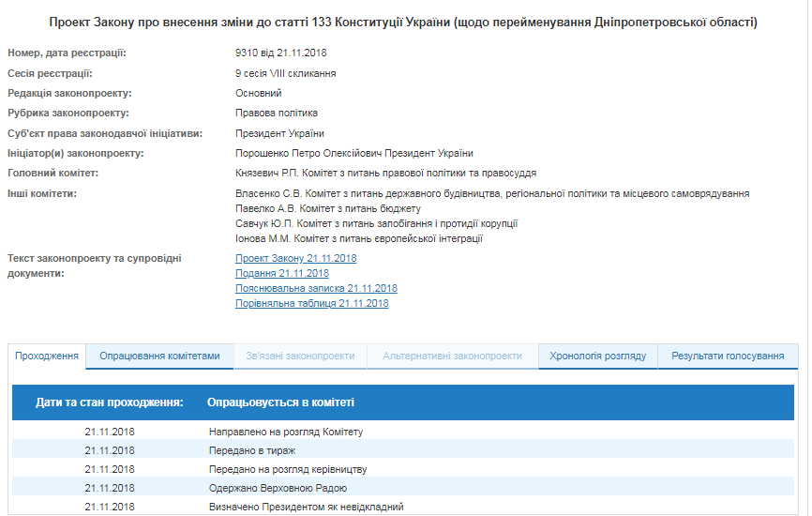Click the Зв'язані законопроекти tab
This screenshot has width=812, height=516.
coord(300,357)
